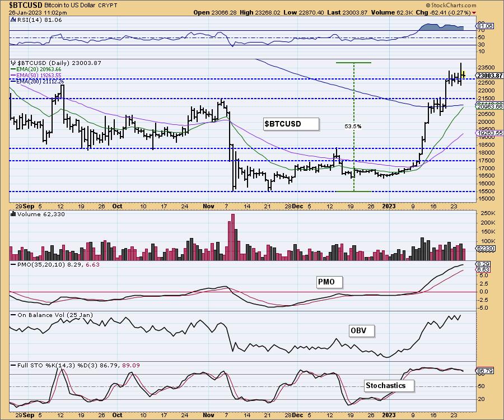Click the bar-chart icon beside $BTCUSD (Daily)
Viewport: 504px width, 420px height.
tap(13, 63)
